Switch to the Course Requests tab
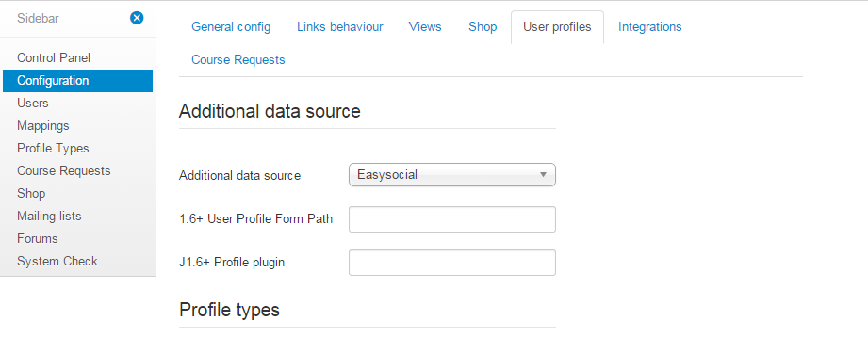 (238, 59)
